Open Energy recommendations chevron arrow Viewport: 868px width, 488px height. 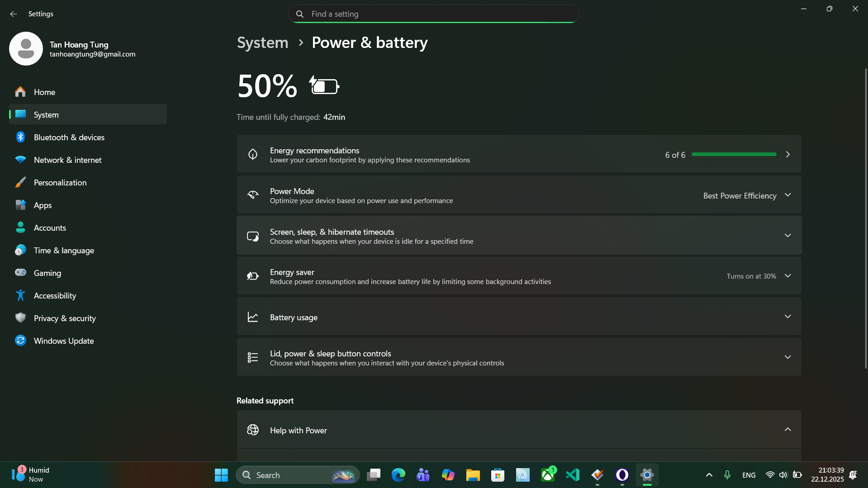click(x=787, y=154)
